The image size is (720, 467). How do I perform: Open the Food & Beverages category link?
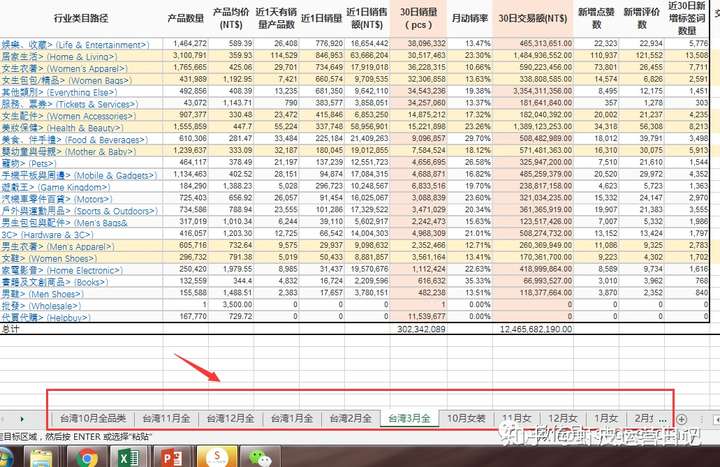click(x=74, y=140)
